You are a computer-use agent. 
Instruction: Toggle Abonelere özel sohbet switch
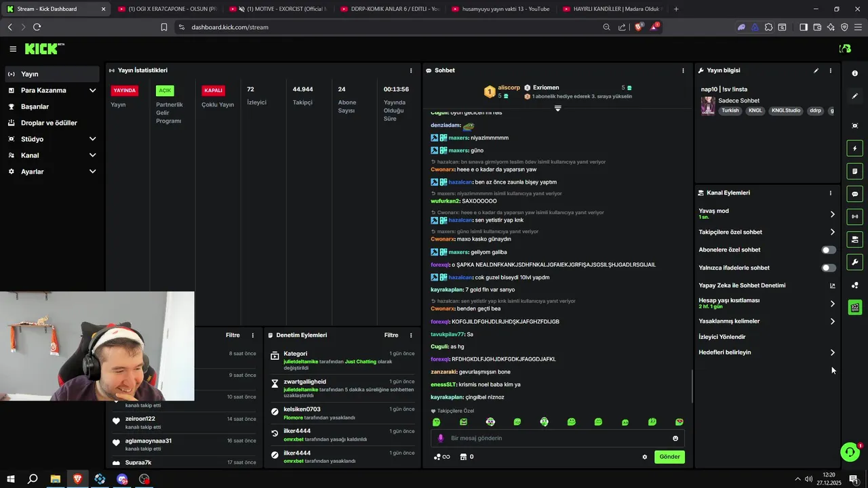click(x=829, y=250)
